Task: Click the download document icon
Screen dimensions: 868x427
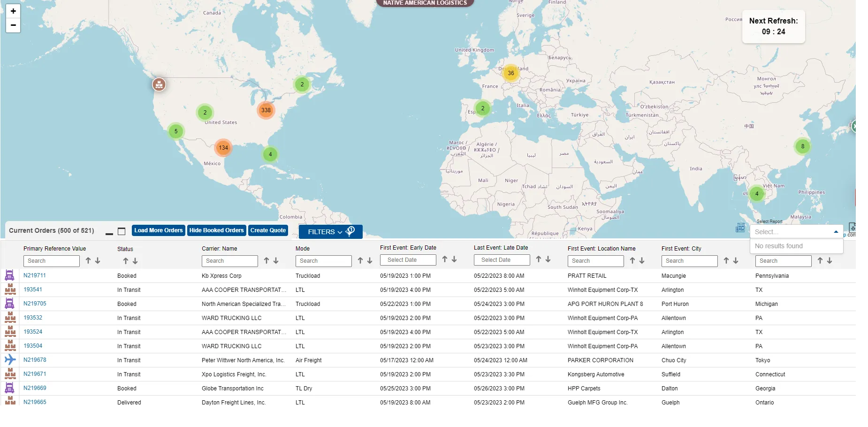Action: [x=852, y=227]
